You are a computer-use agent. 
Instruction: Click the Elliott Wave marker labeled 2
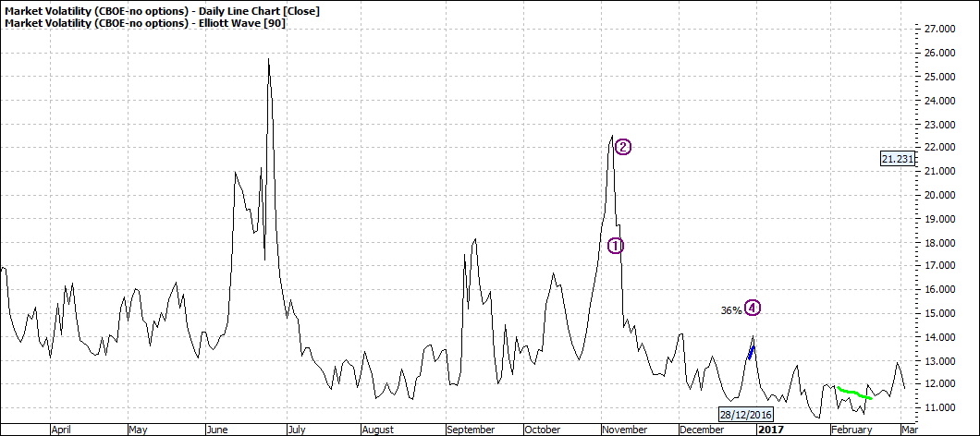[x=623, y=148]
